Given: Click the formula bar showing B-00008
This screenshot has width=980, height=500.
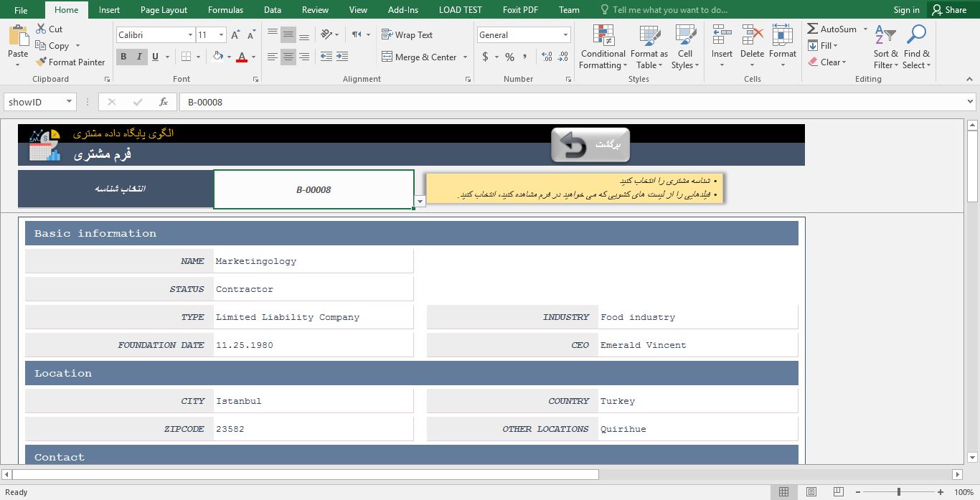Looking at the screenshot, I should coord(571,102).
